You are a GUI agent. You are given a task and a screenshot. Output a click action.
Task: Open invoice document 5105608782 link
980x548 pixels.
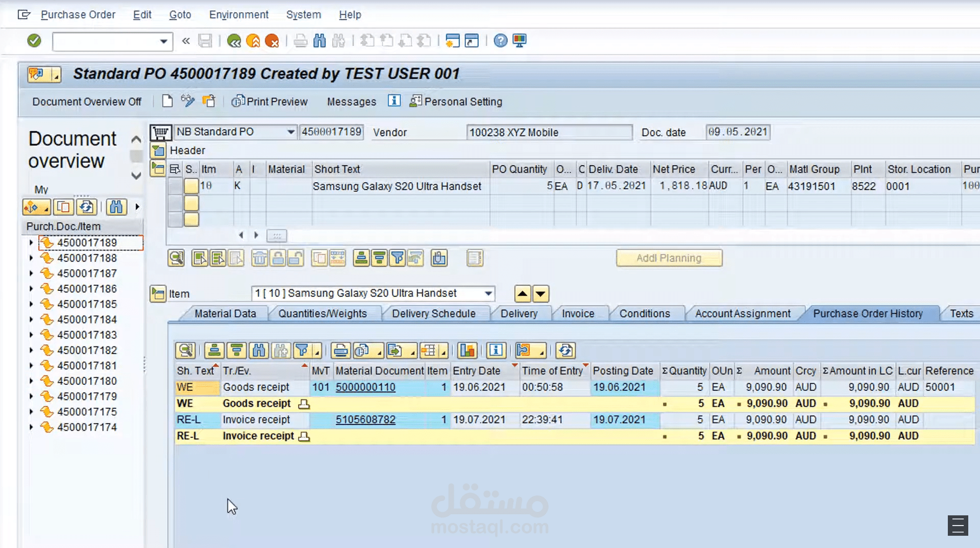(x=365, y=419)
